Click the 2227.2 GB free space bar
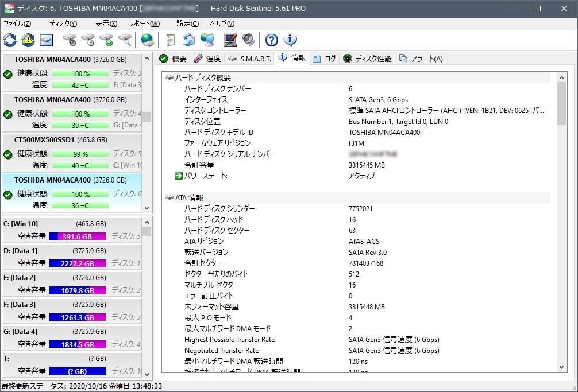 [x=78, y=263]
